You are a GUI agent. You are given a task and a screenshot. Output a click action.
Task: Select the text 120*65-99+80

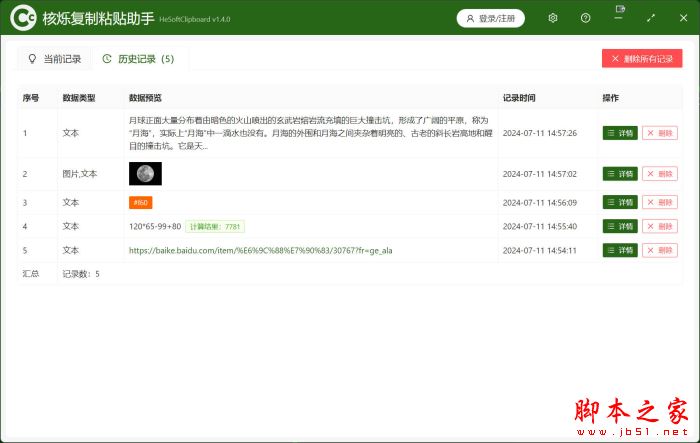155,226
